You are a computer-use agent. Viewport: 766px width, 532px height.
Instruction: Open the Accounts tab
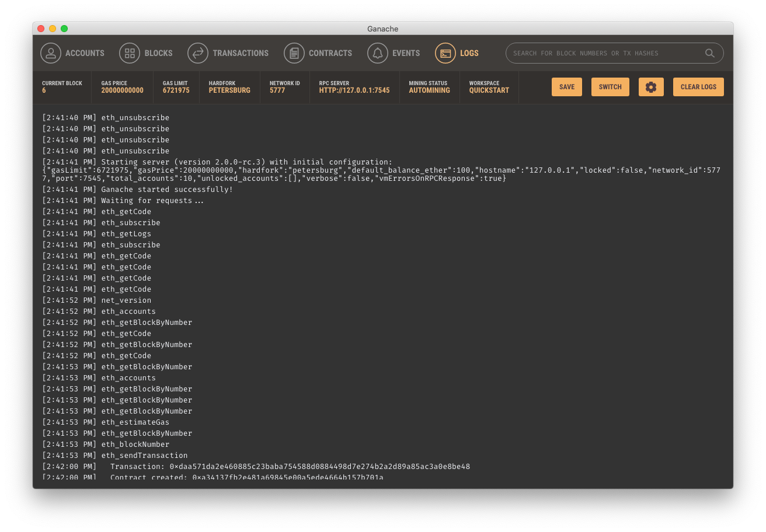point(72,53)
